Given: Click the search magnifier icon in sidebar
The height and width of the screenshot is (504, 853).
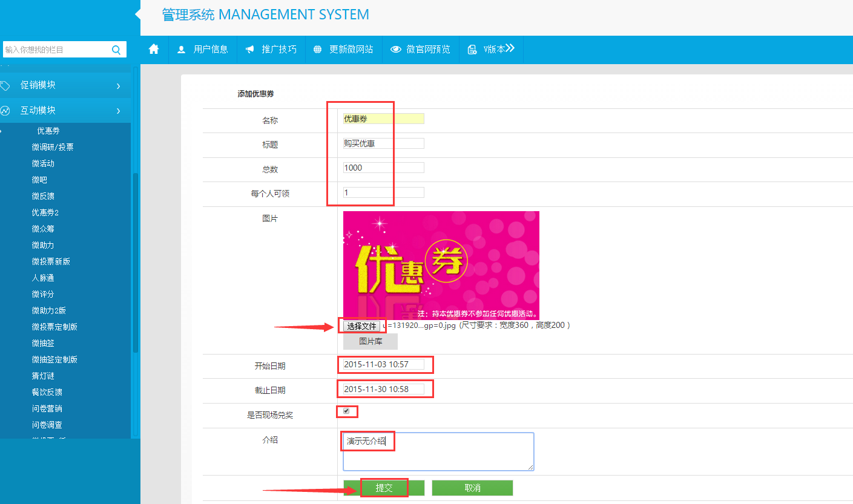Looking at the screenshot, I should [x=116, y=50].
